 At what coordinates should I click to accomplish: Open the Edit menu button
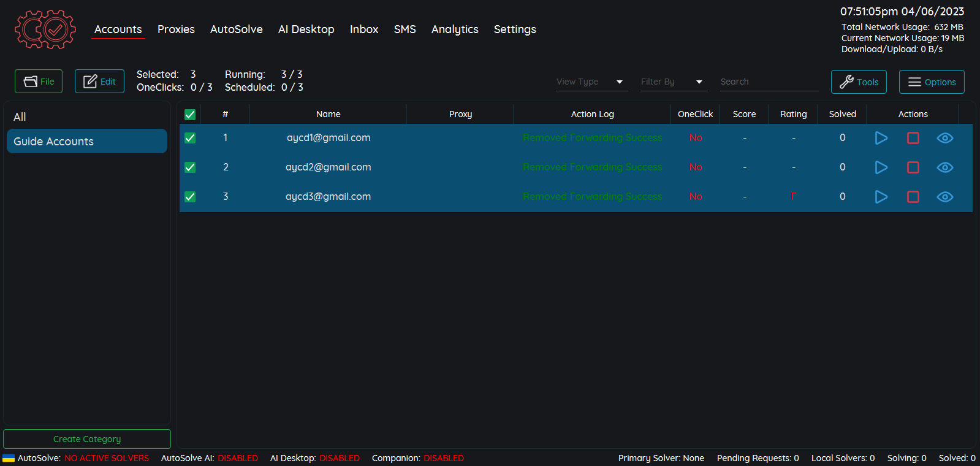click(99, 82)
